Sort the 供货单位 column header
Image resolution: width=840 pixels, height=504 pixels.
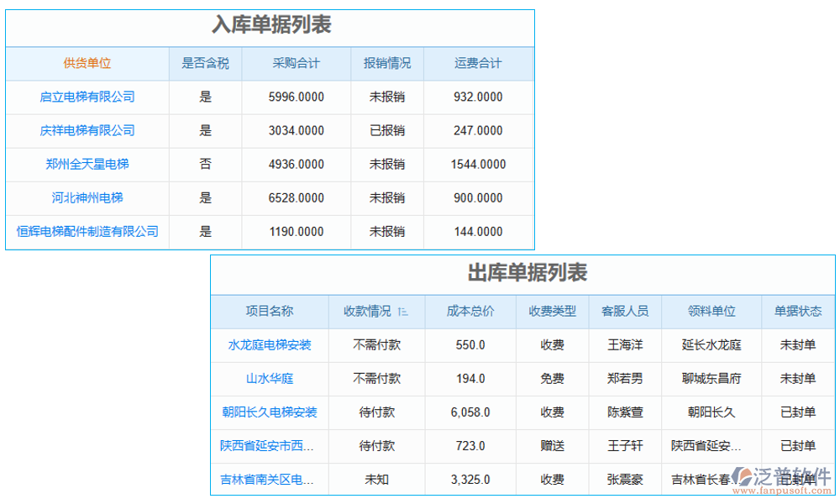(88, 64)
